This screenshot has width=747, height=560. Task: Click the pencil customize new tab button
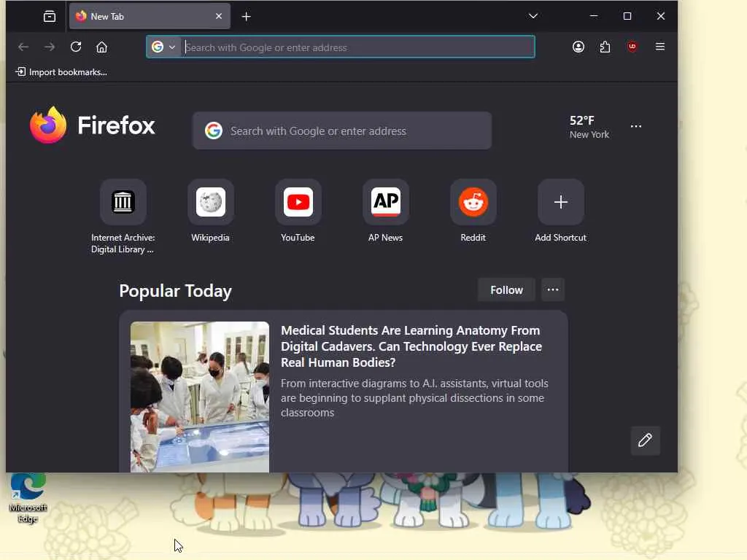click(x=645, y=440)
